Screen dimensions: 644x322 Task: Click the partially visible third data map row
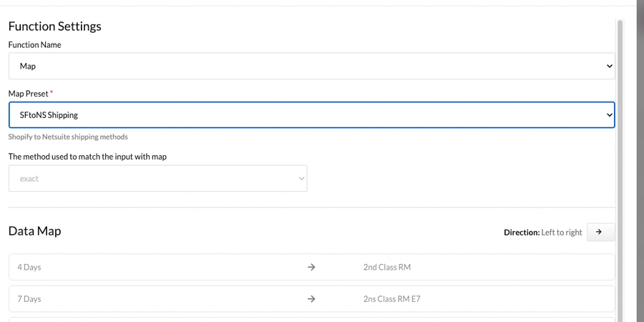coord(311,319)
